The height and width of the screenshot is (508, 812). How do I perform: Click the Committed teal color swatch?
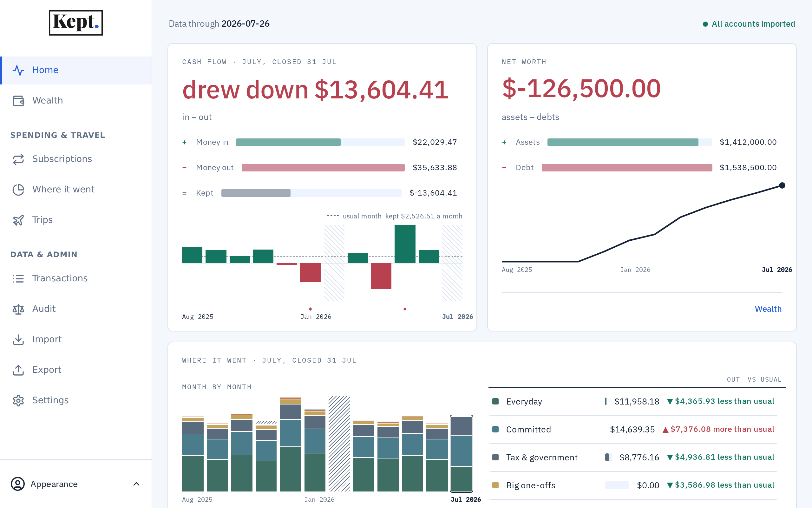(495, 429)
